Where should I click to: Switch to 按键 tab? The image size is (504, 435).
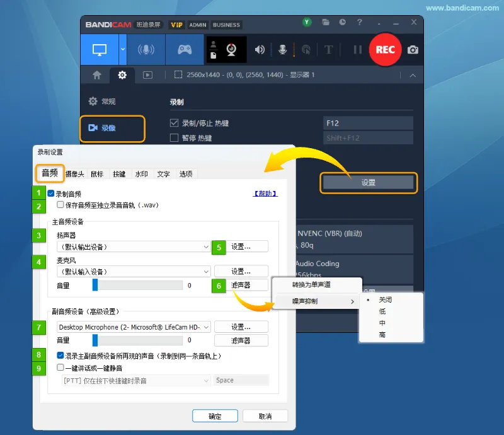pos(119,174)
